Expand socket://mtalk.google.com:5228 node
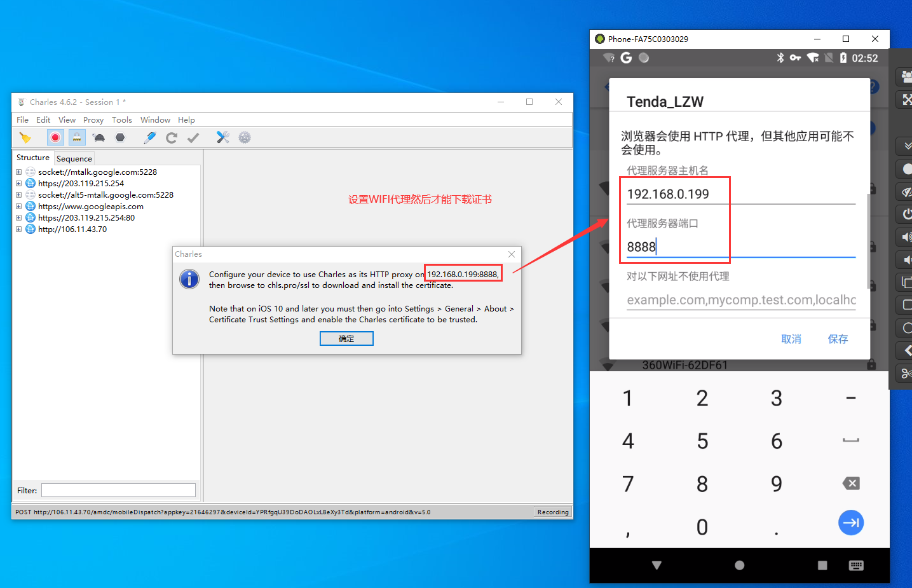Screen dimensions: 912x588 [x=18, y=172]
